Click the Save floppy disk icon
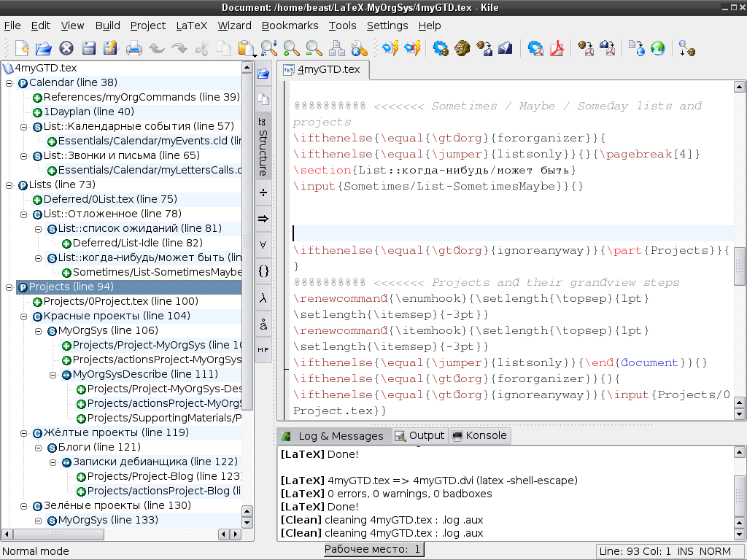Screen dimensions: 747x560 click(89, 49)
